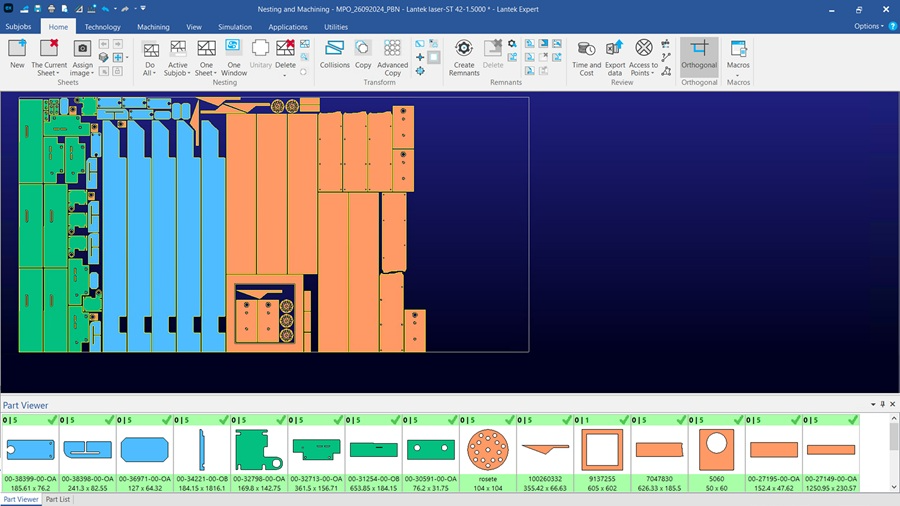Click the Create Remnants icon
Image resolution: width=900 pixels, height=506 pixels.
(x=464, y=49)
